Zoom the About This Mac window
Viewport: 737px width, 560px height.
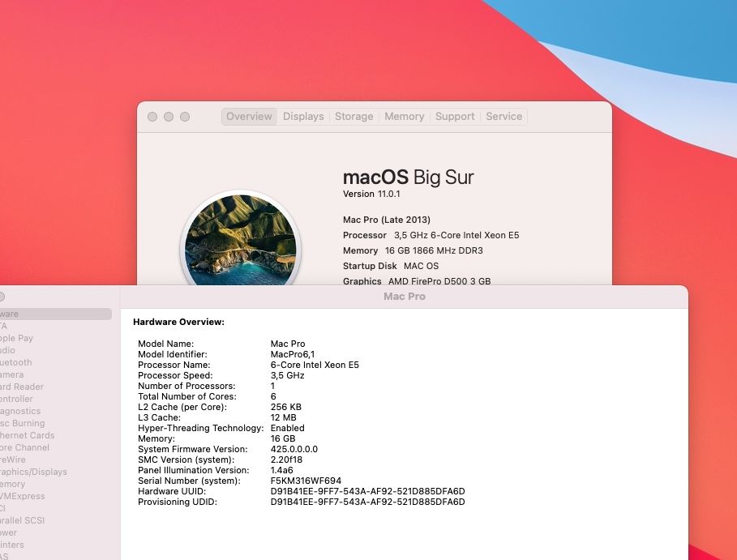(185, 117)
